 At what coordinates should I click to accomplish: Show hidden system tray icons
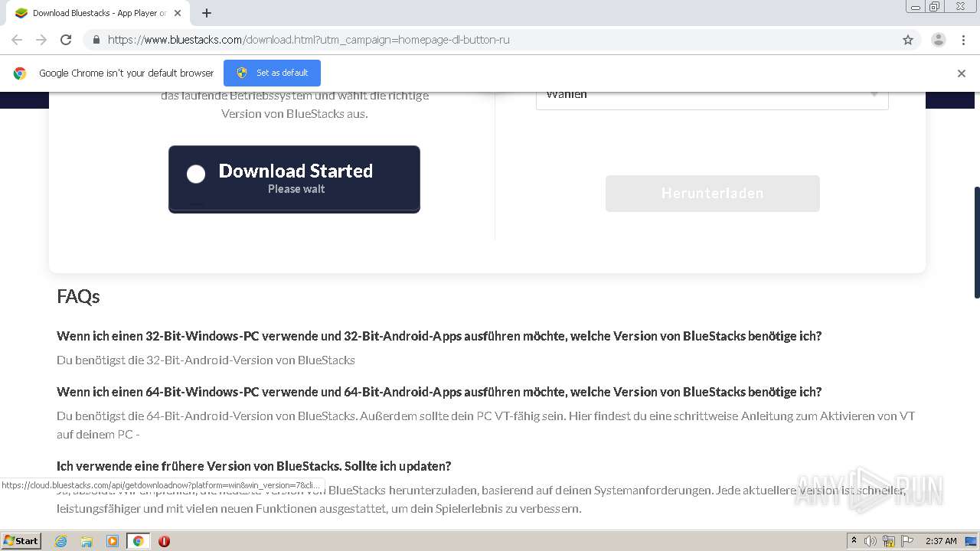pos(854,541)
